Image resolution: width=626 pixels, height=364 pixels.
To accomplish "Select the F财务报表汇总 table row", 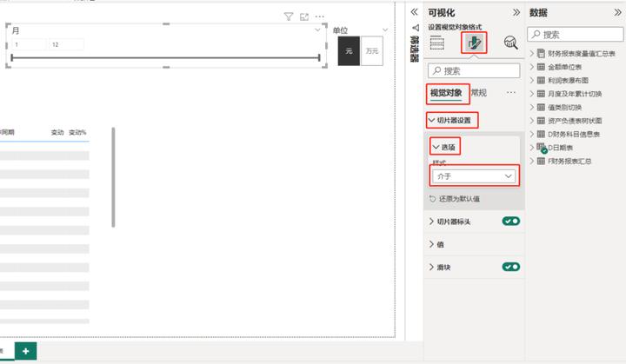I will (x=569, y=162).
